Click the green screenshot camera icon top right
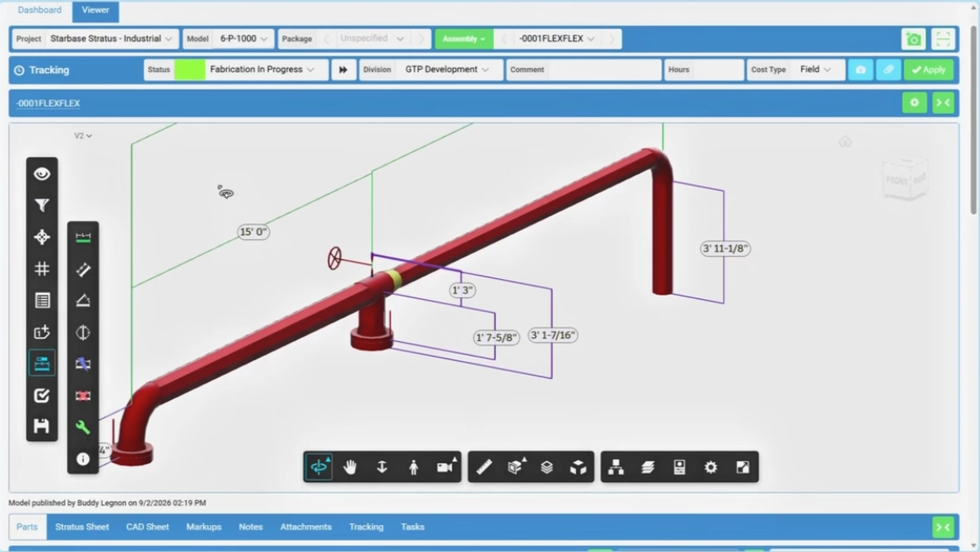980x552 pixels. pos(914,38)
